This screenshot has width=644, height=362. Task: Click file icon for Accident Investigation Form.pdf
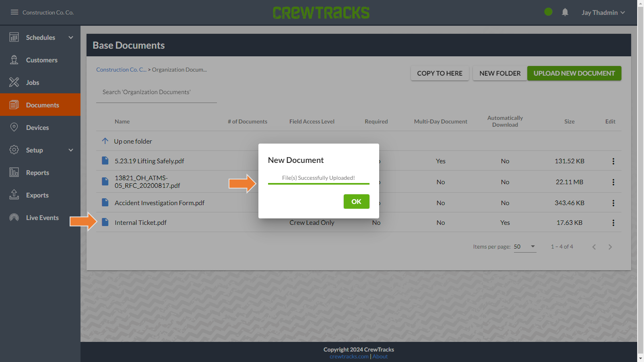pos(105,202)
